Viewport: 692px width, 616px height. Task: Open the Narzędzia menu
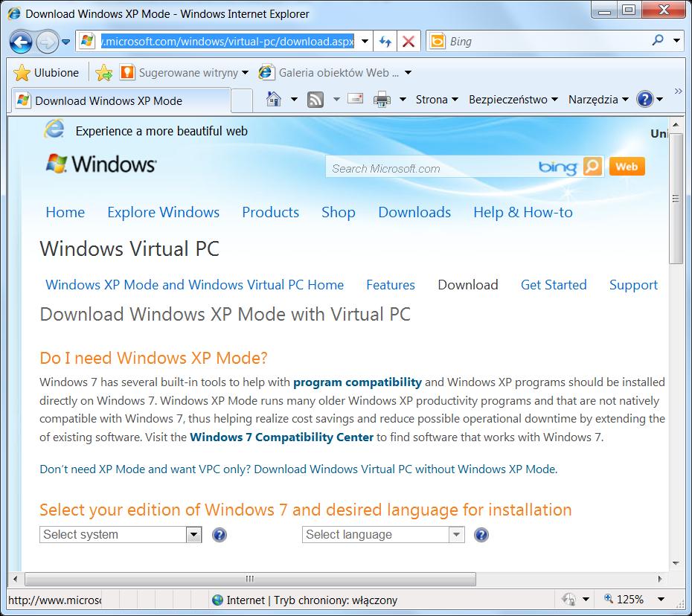click(x=598, y=100)
